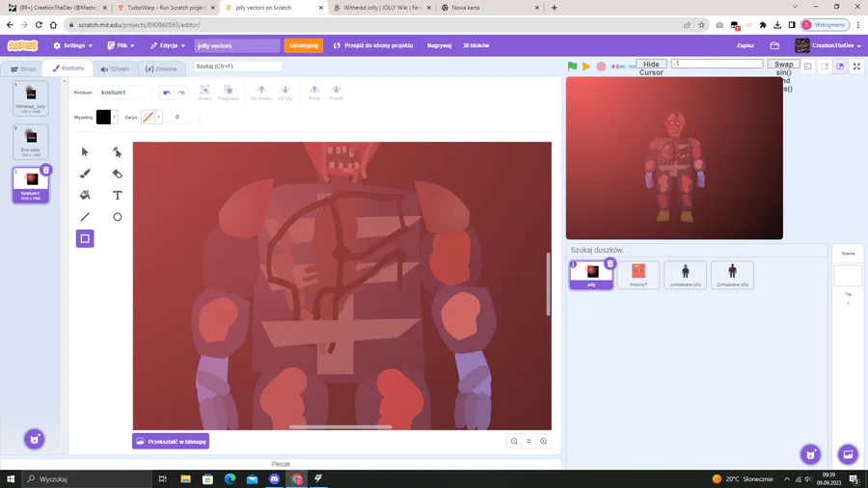Select the arrow Select tool

[85, 151]
